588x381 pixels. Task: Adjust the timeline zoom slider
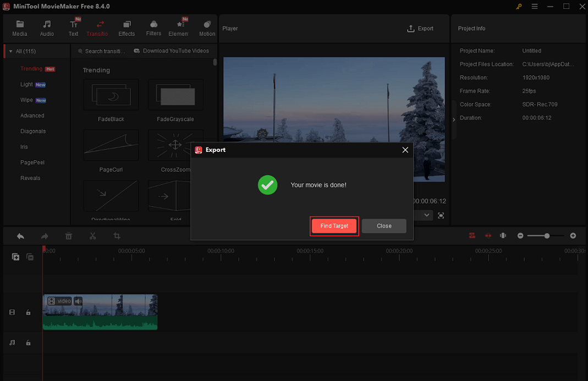(546, 236)
